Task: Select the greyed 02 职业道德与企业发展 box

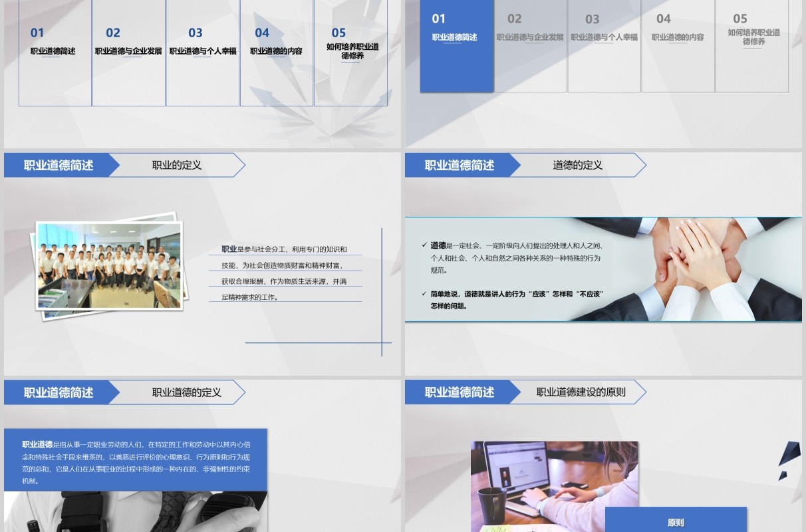Action: pos(531,46)
